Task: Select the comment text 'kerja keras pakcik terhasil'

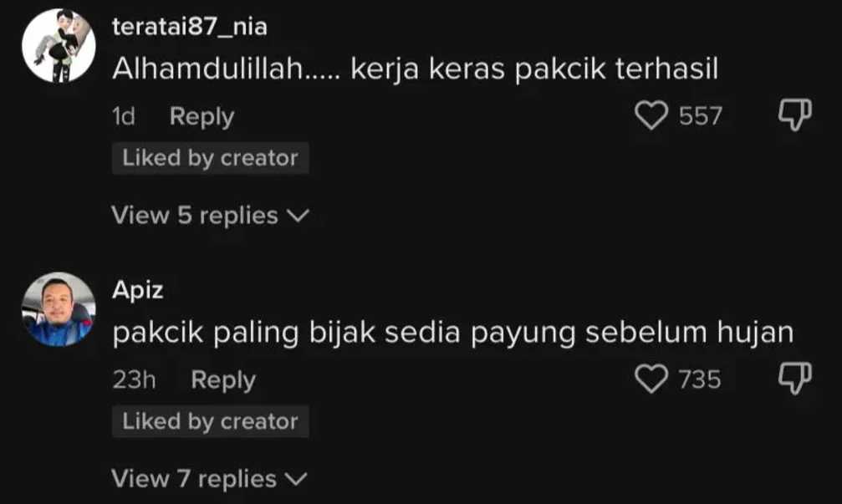Action: pos(533,70)
